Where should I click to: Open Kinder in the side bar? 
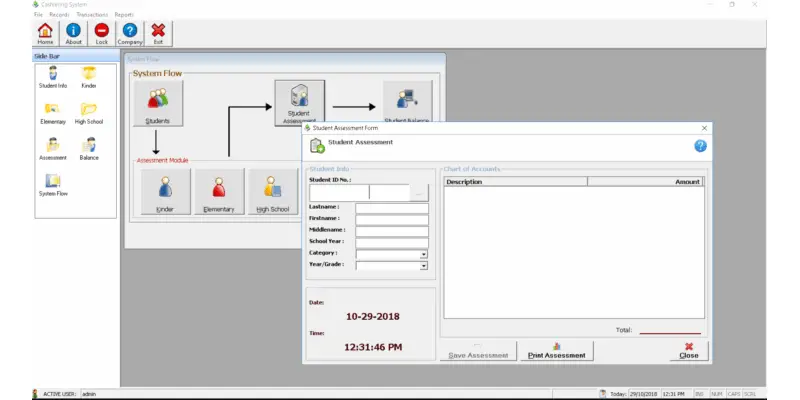(89, 78)
